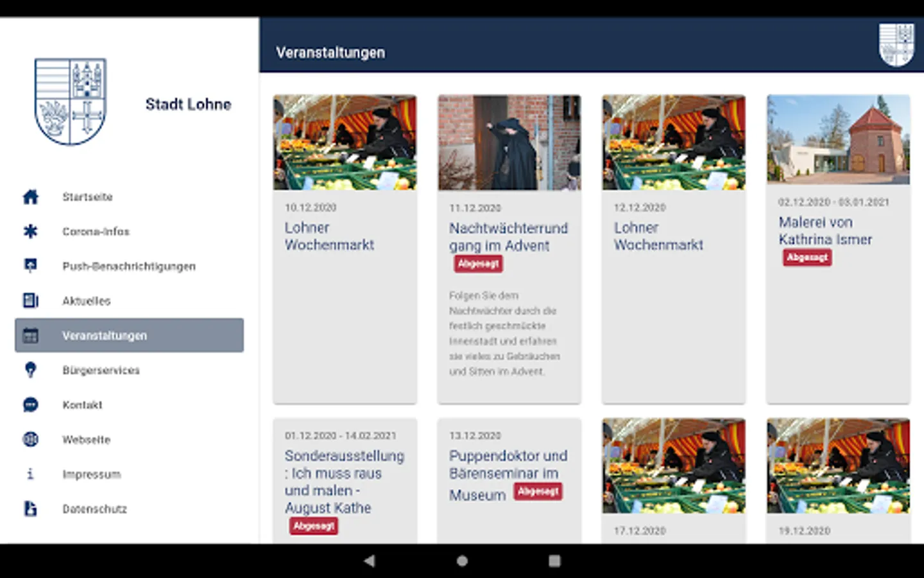The width and height of the screenshot is (924, 578).
Task: Tap the document icon for Datenschutz
Action: tap(30, 509)
